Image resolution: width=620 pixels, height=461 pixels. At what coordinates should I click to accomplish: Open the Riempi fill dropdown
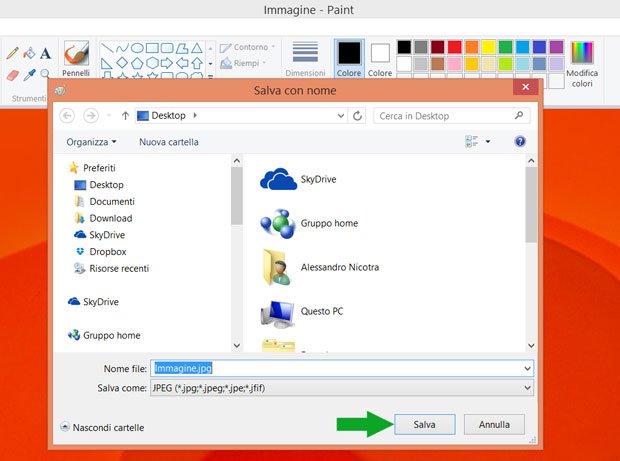[x=243, y=63]
